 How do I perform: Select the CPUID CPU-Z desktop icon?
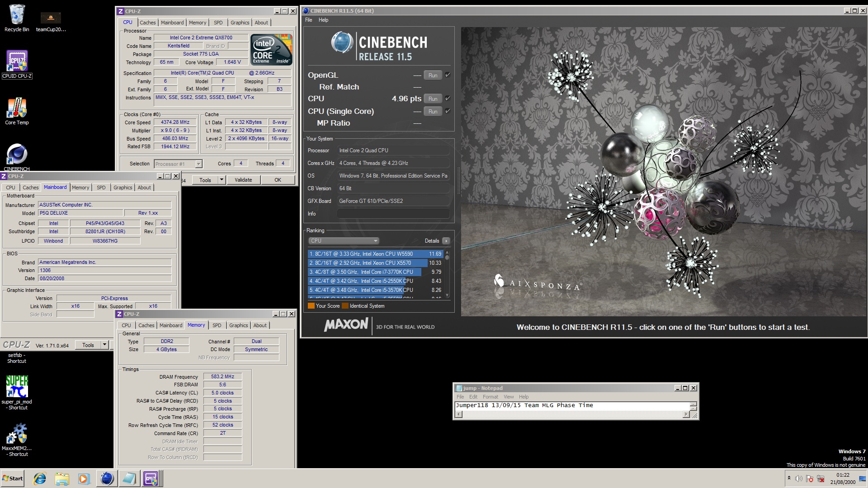click(17, 64)
